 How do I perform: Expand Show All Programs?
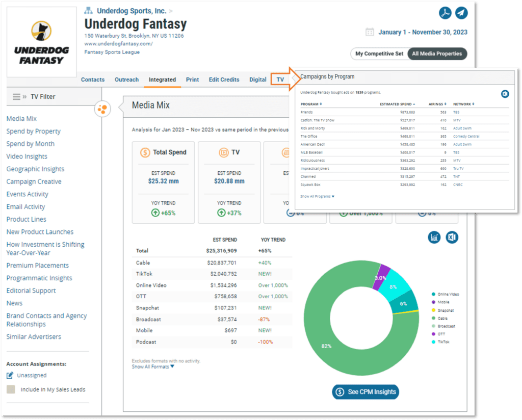[x=317, y=196]
